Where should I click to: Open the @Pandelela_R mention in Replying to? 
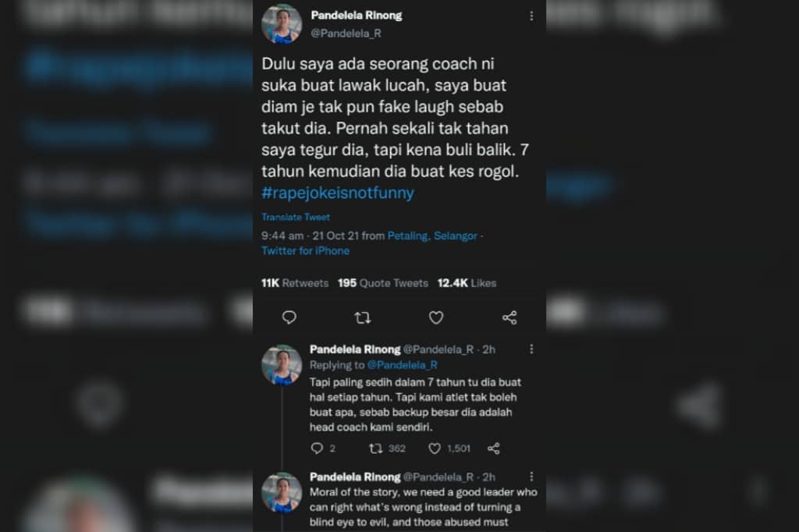(402, 365)
